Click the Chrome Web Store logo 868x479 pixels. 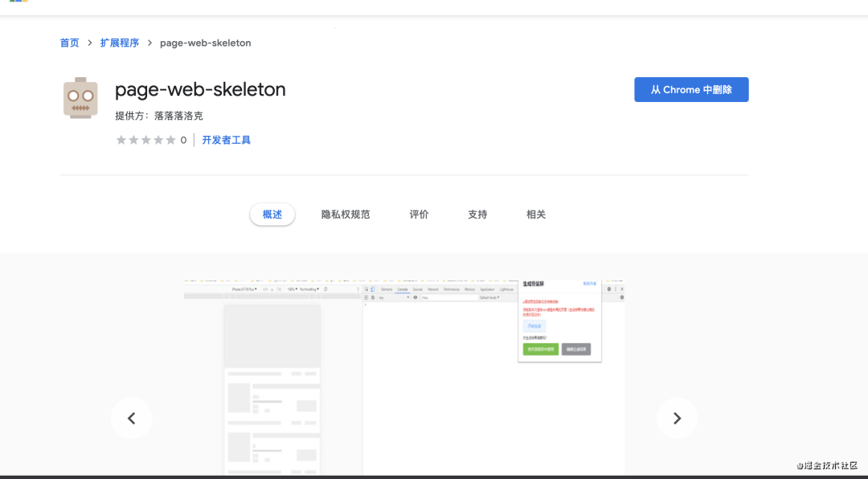[18, 1]
